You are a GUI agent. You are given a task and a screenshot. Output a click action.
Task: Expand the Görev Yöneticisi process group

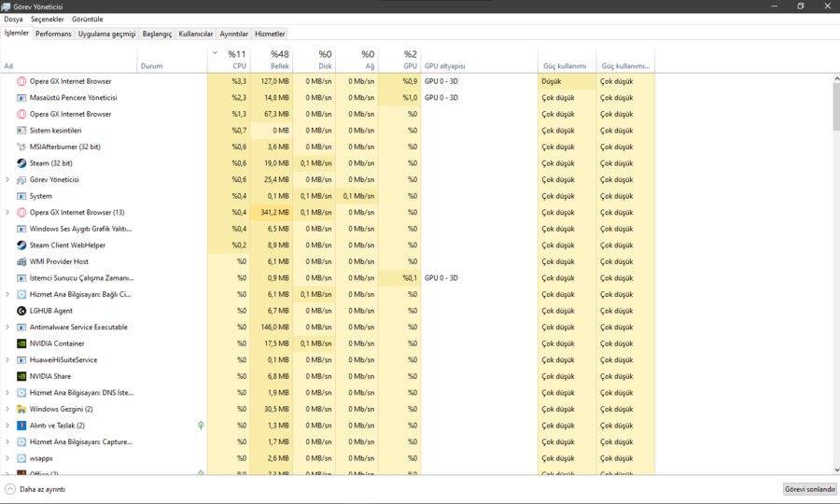coord(7,180)
